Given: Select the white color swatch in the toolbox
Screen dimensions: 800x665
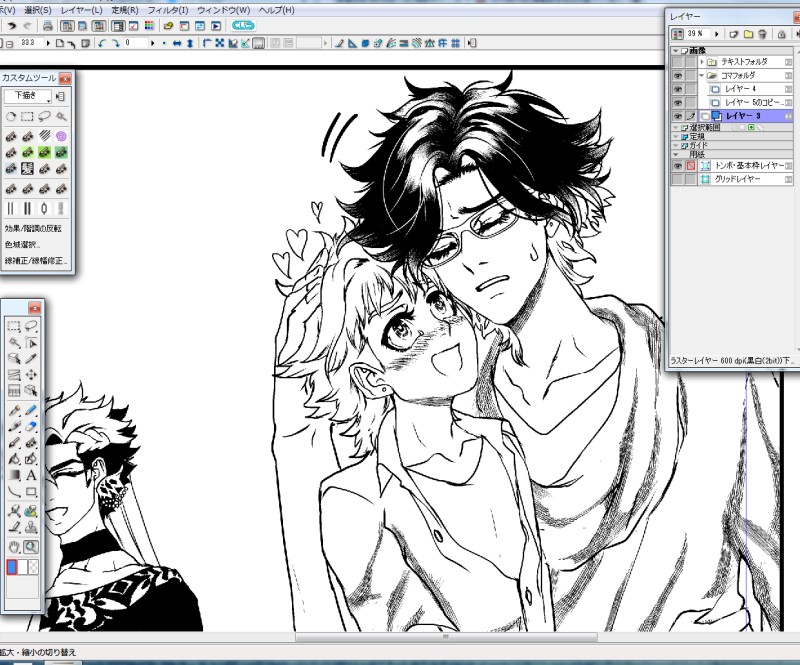Looking at the screenshot, I should click(x=22, y=568).
